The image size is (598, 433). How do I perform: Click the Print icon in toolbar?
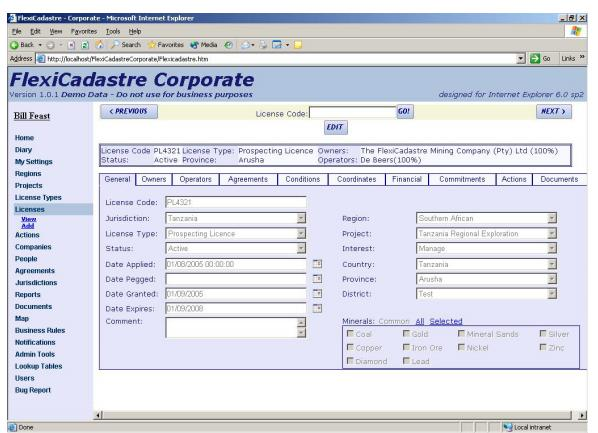263,45
